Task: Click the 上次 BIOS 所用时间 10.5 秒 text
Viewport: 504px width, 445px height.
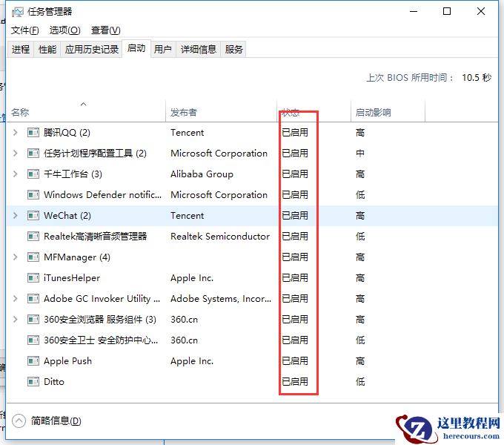Action: tap(429, 77)
